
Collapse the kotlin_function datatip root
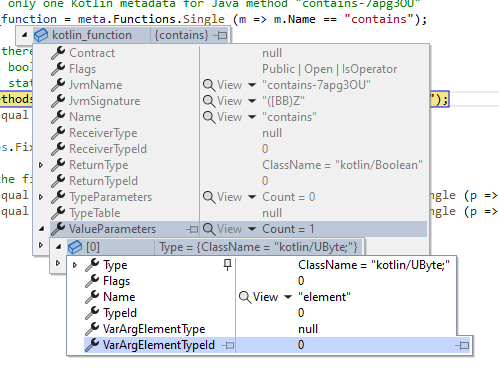point(24,35)
